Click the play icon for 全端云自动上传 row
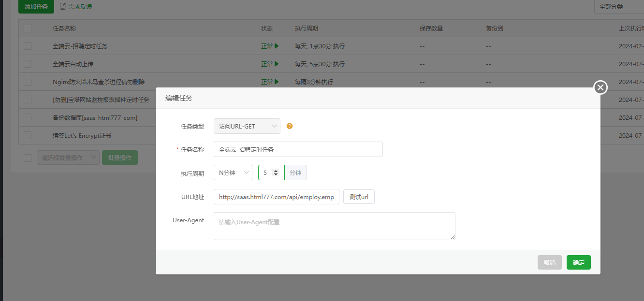 (277, 64)
